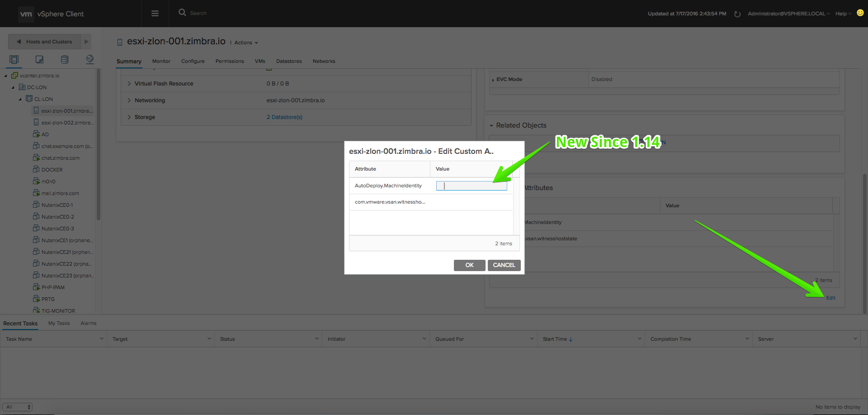This screenshot has height=415, width=868.
Task: Switch to the Networks tab
Action: (324, 61)
